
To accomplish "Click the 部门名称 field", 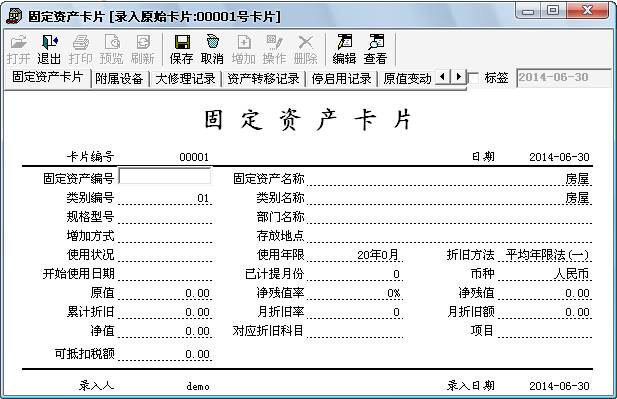I will click(x=449, y=216).
